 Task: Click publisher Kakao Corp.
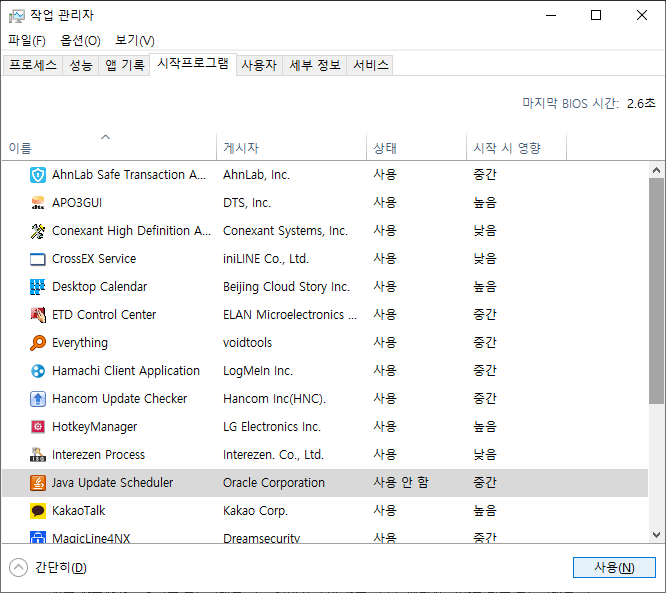pos(256,511)
